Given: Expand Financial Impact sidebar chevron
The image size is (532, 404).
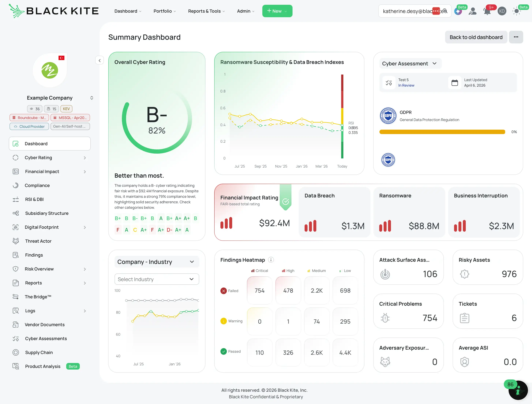Looking at the screenshot, I should (85, 172).
